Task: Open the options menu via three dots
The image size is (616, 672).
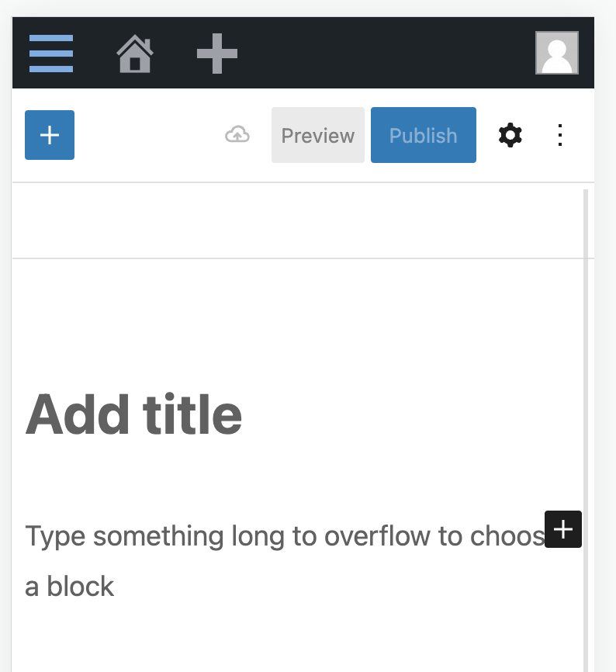Action: click(560, 135)
